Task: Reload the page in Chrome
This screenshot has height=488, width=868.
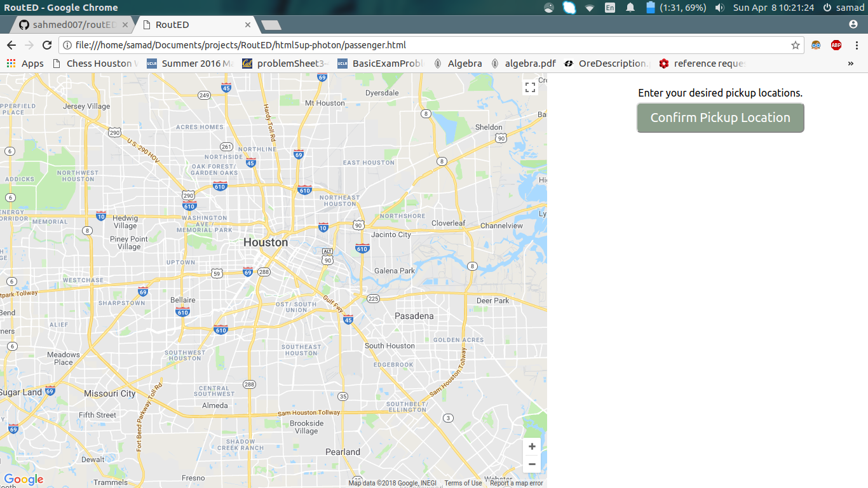Action: 46,45
